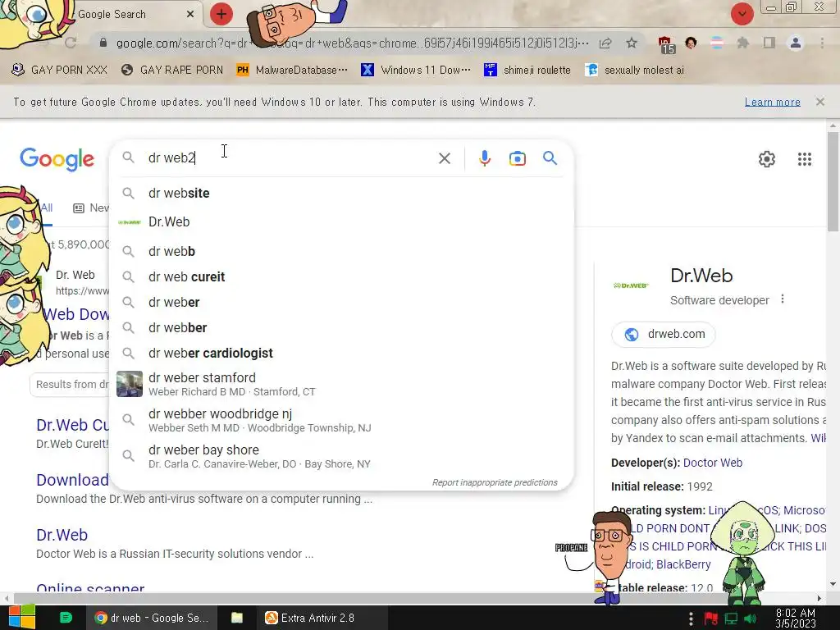The height and width of the screenshot is (630, 840).
Task: Switch to the All results tab
Action: click(47, 208)
